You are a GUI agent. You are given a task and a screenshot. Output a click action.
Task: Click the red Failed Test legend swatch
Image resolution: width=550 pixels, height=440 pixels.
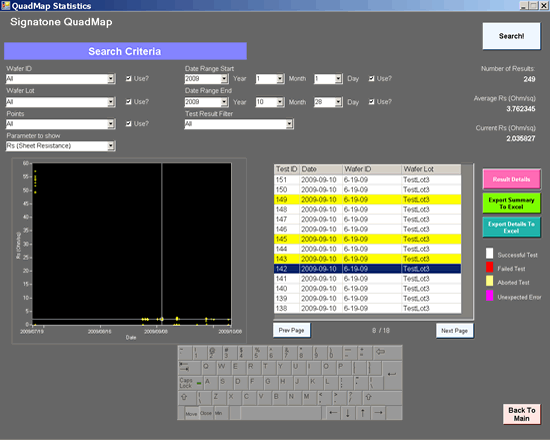490,267
